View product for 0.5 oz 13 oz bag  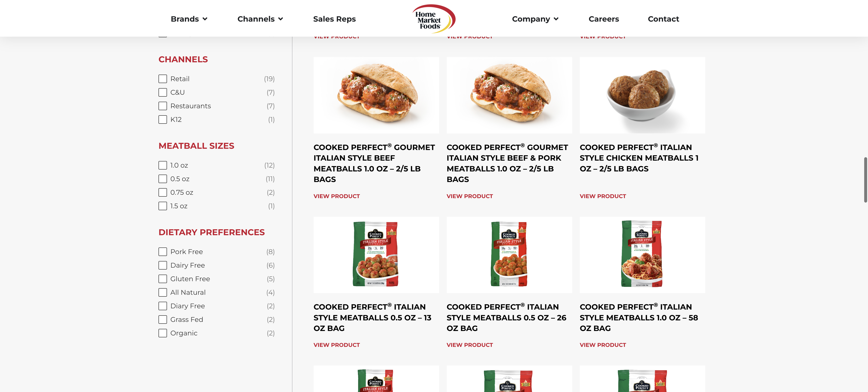click(x=336, y=345)
